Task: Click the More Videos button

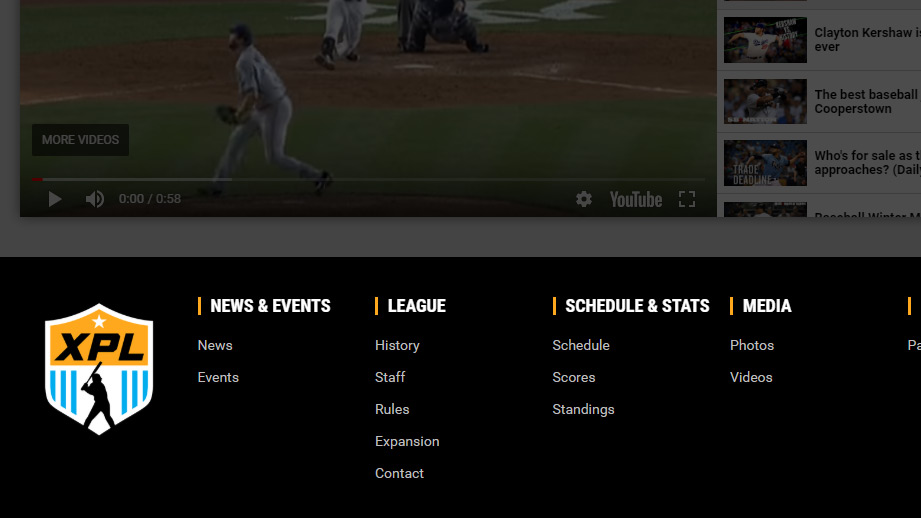Action: (x=80, y=140)
